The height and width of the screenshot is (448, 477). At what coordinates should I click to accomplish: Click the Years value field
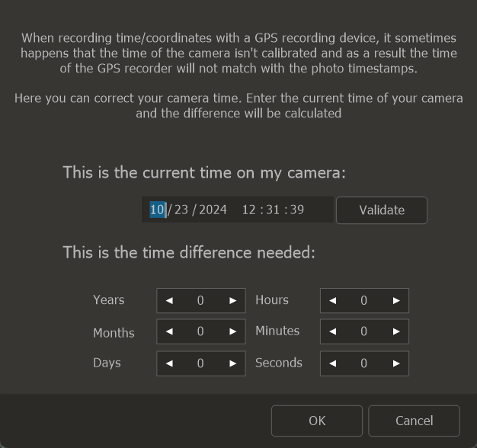pos(201,301)
